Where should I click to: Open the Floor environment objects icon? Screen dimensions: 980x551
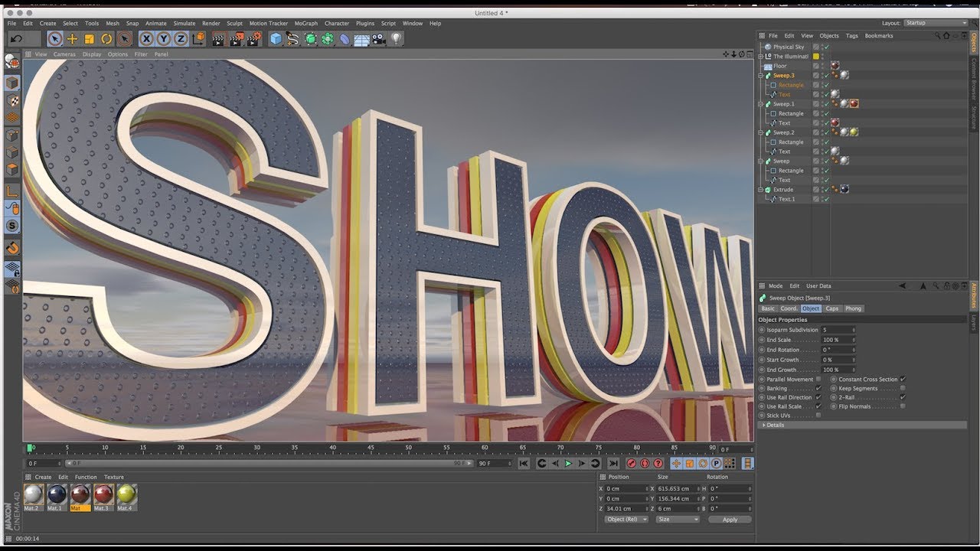click(361, 39)
